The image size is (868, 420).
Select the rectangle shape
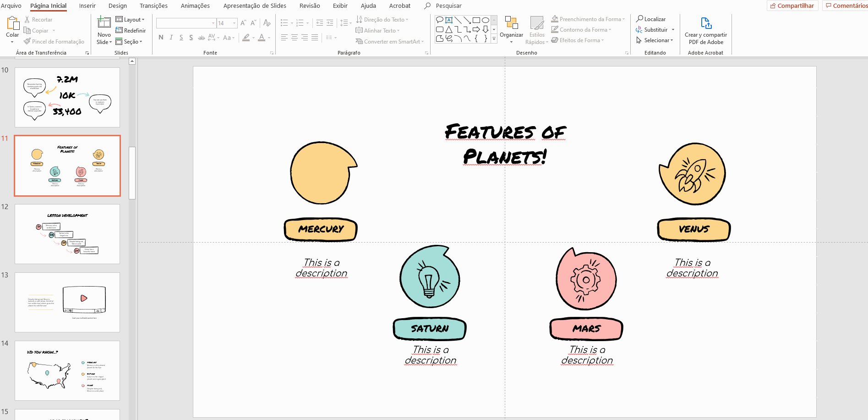coord(476,20)
